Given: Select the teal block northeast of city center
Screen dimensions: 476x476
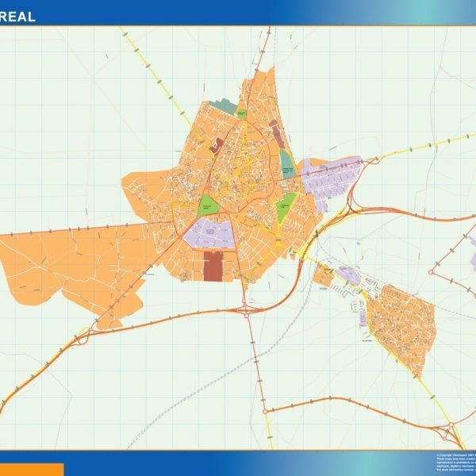Looking at the screenshot, I should (x=287, y=164).
